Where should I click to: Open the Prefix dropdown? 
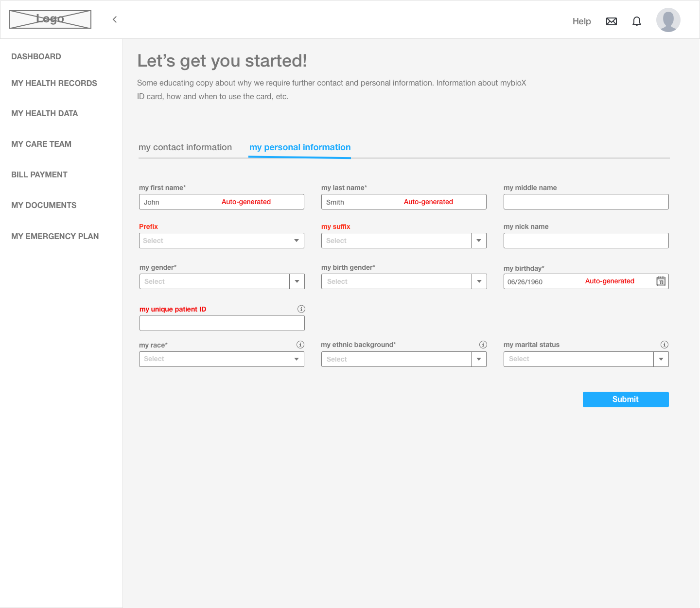[297, 240]
